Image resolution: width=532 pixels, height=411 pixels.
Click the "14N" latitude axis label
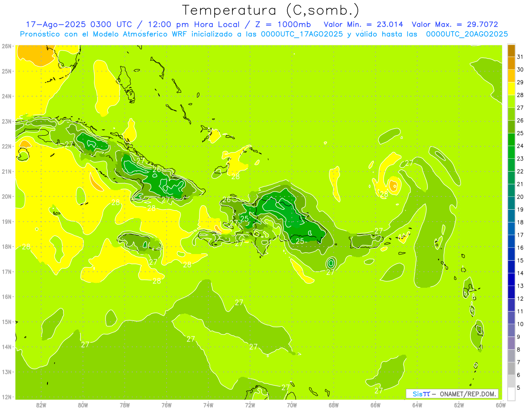[x=7, y=347]
